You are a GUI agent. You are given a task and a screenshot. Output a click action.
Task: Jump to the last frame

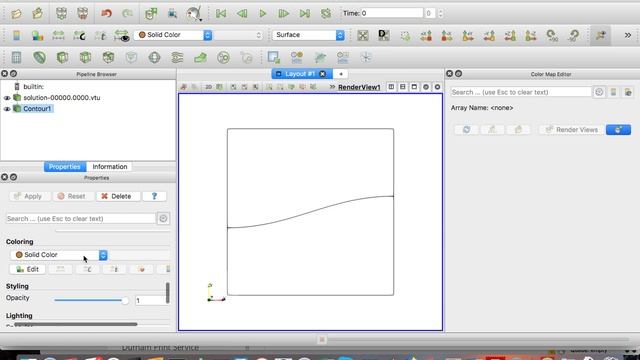point(304,14)
